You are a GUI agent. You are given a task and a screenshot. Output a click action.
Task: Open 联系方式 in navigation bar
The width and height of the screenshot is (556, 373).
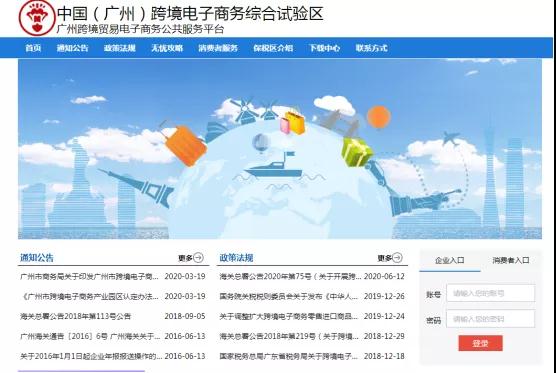pos(372,48)
